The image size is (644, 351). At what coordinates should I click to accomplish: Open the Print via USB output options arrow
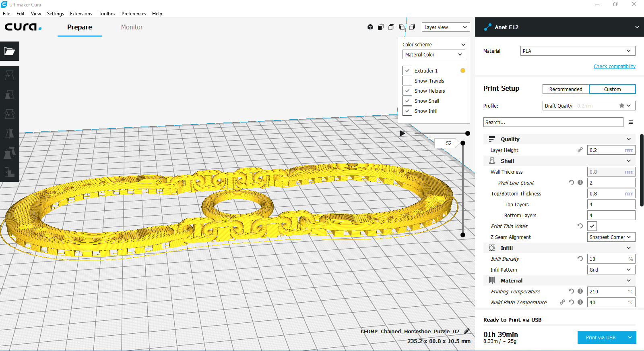(630, 337)
